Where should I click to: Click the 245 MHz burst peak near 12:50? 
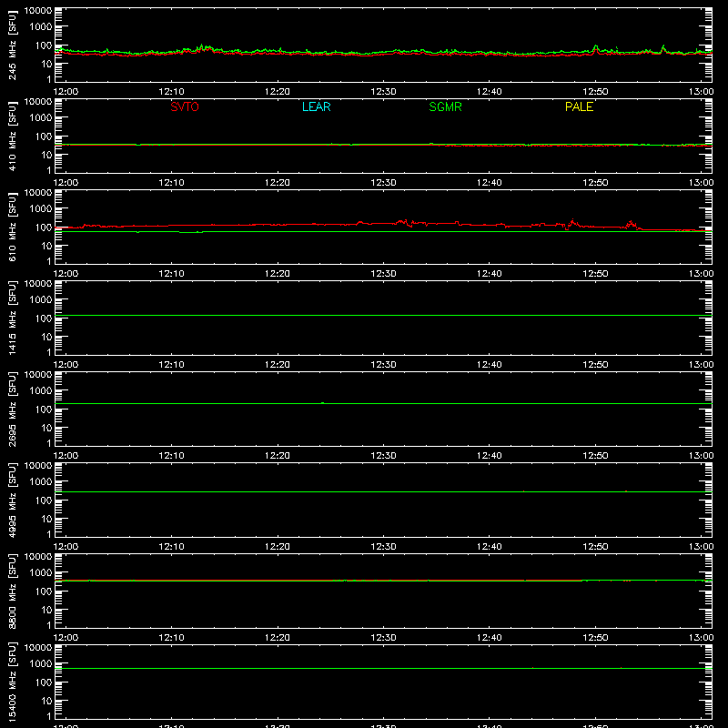tap(596, 47)
